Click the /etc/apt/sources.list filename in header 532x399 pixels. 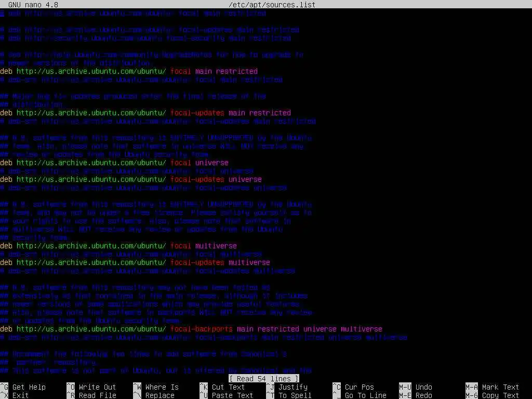click(x=272, y=5)
